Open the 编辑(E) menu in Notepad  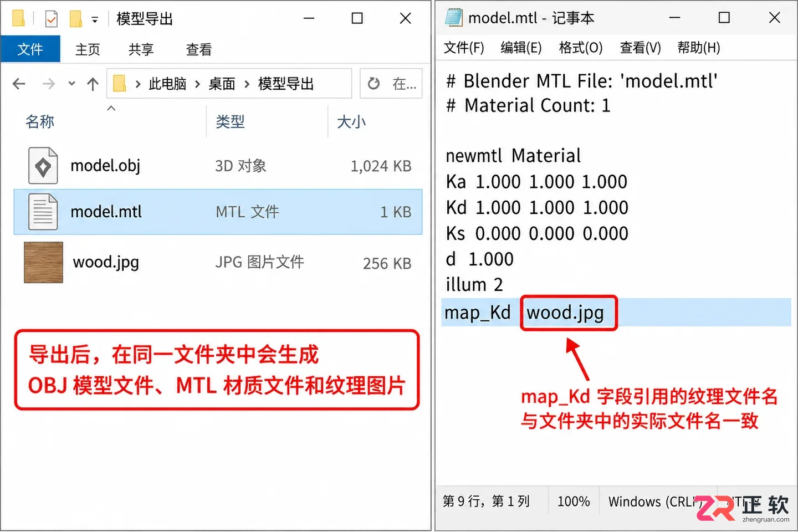pos(521,48)
